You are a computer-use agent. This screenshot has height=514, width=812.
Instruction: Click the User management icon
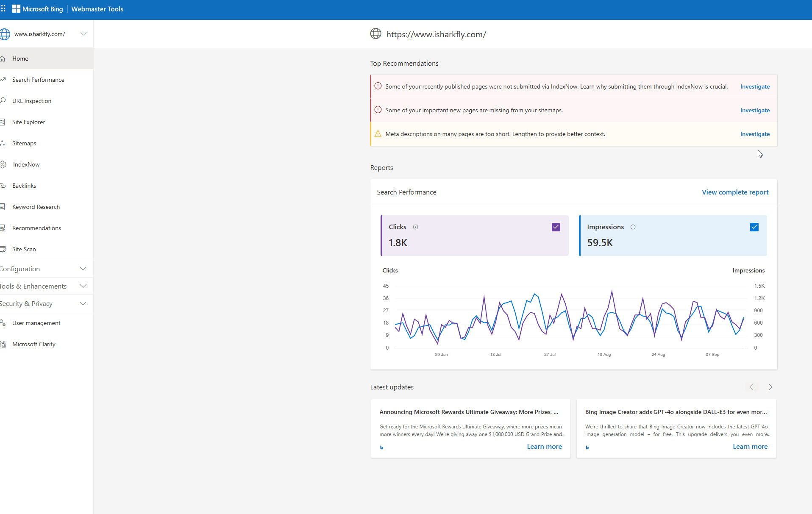(x=3, y=323)
